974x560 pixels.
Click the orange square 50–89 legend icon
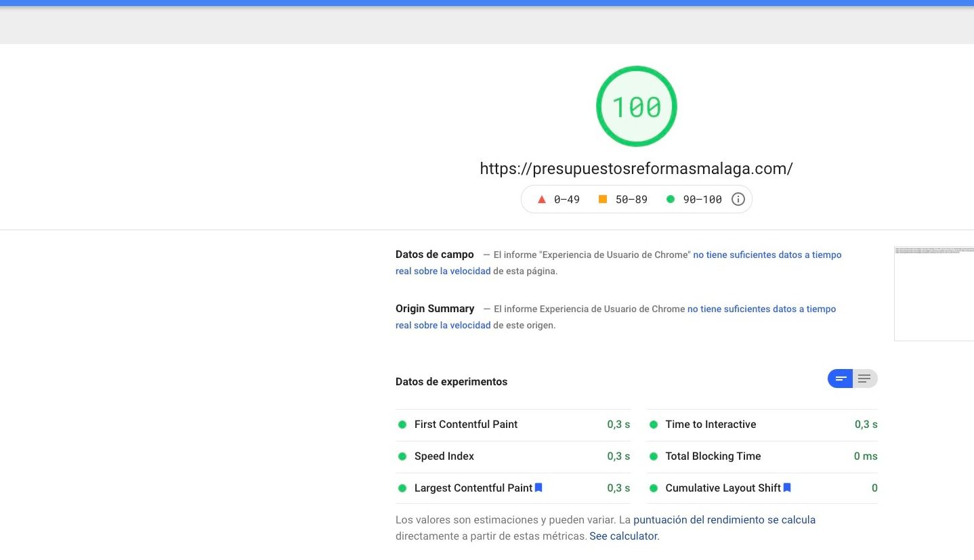(x=603, y=199)
